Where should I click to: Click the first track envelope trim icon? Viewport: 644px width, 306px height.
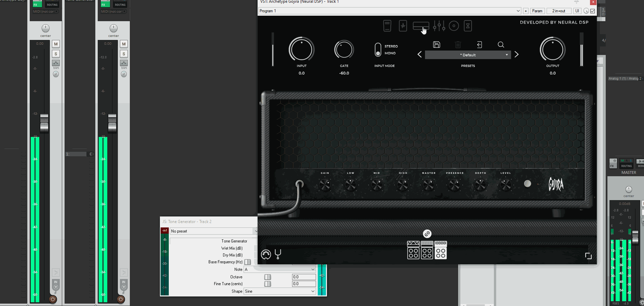point(56,63)
